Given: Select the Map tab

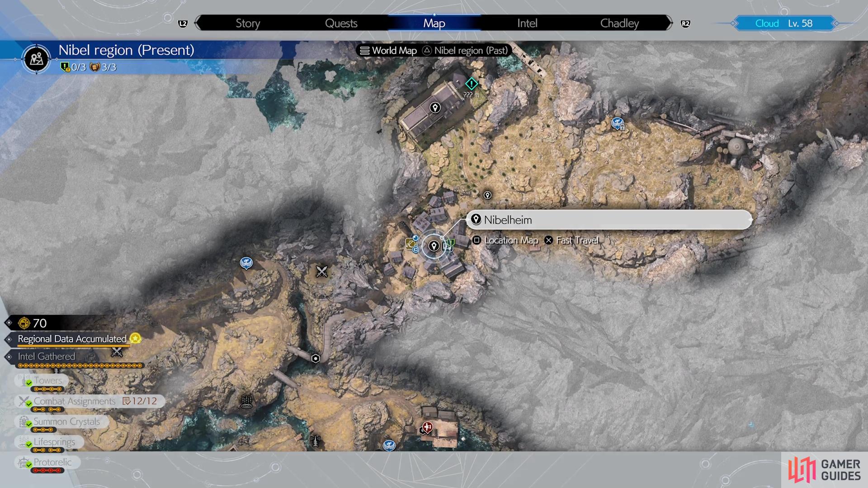Looking at the screenshot, I should (434, 23).
